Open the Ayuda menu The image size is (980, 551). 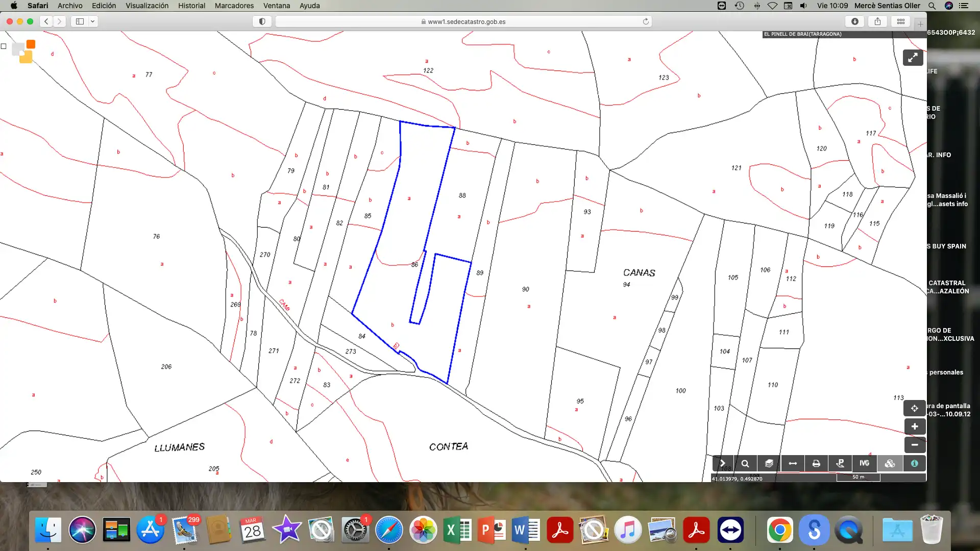tap(309, 6)
